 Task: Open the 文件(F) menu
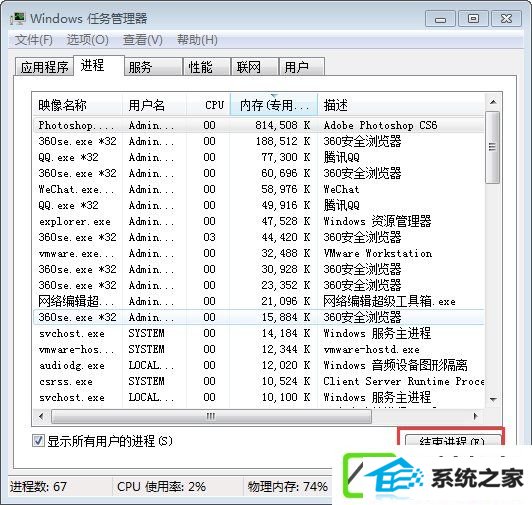point(34,40)
